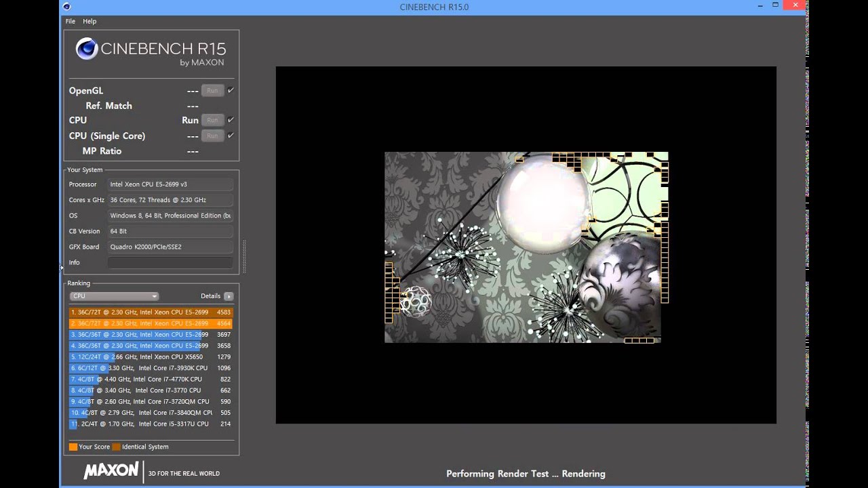Click the Cinebench title bar app icon
Screen dimensions: 868x488
(x=66, y=7)
